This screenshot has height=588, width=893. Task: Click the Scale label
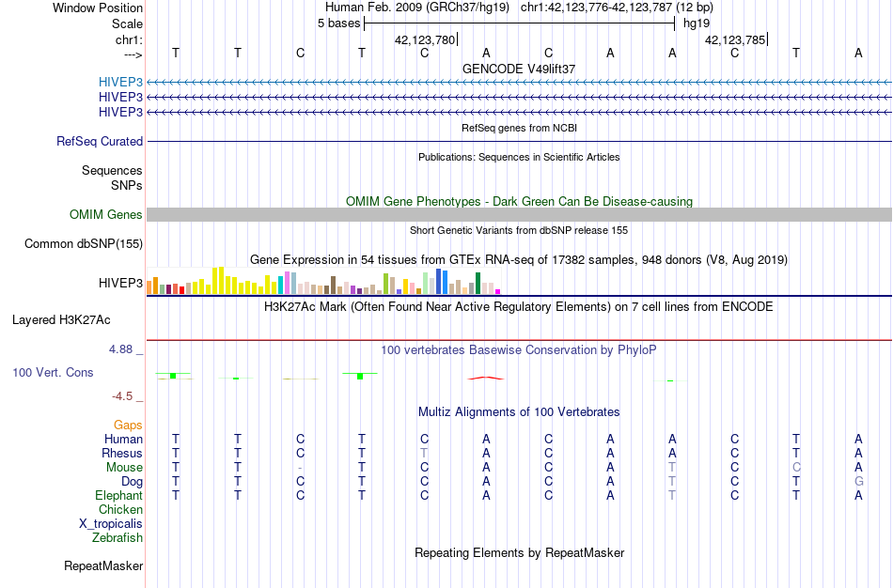point(127,23)
